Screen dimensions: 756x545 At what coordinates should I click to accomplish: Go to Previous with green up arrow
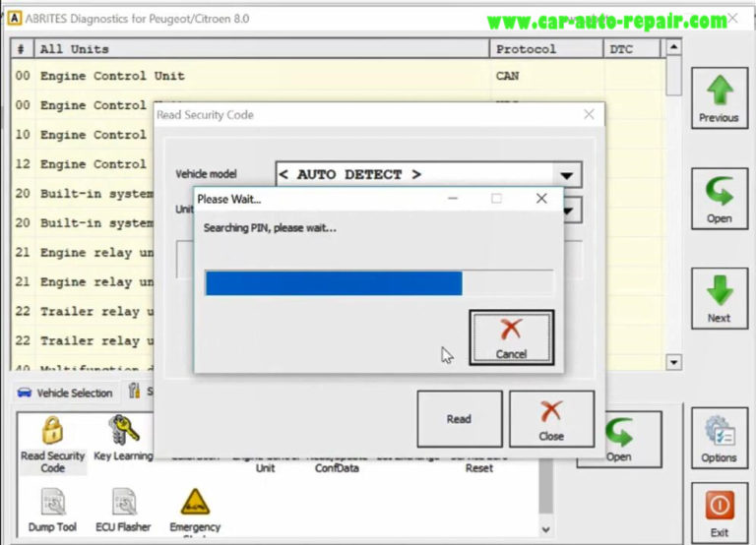click(x=720, y=98)
